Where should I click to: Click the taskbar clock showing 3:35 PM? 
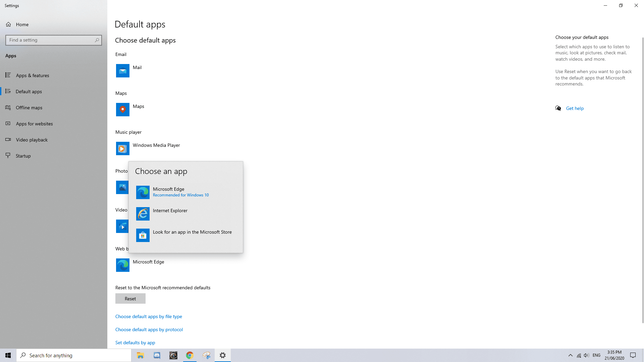(x=614, y=355)
